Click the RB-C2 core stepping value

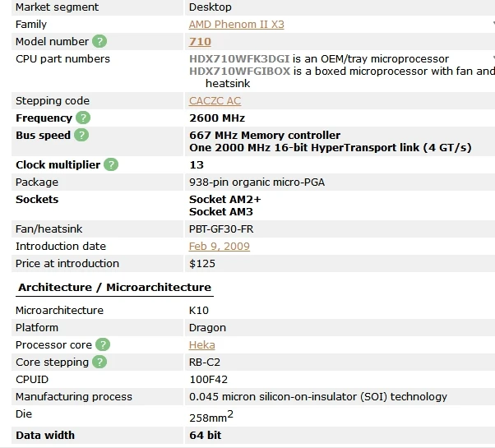tap(205, 363)
